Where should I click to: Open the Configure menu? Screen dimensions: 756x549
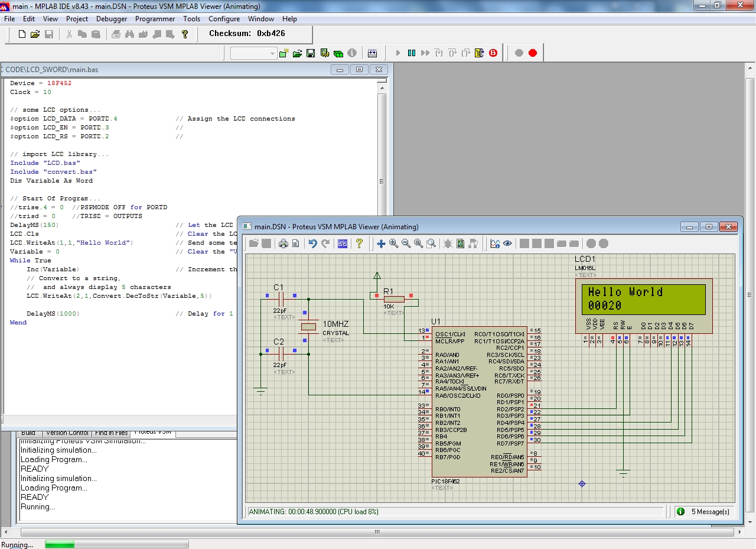[x=224, y=19]
